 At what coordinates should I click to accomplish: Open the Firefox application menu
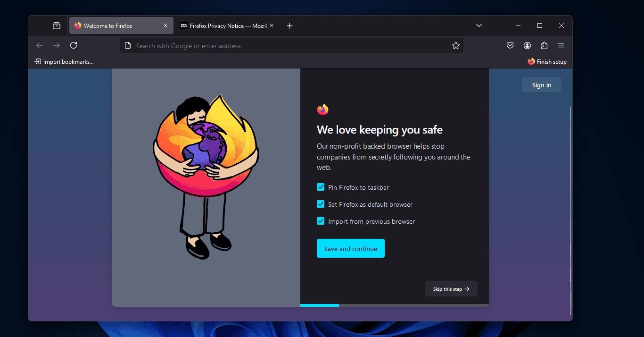561,45
